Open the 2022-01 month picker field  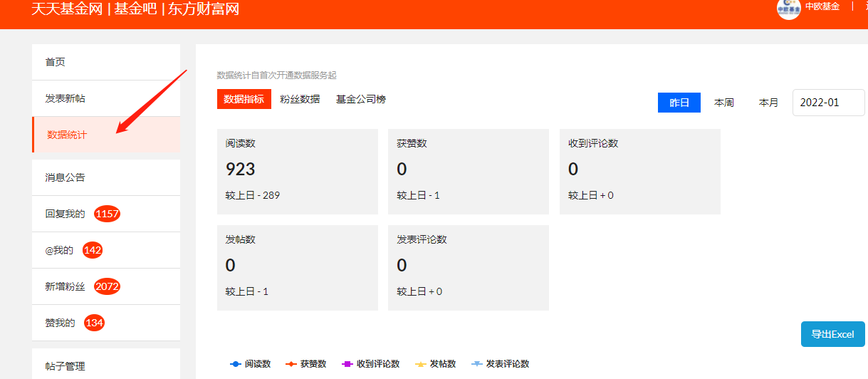pos(829,103)
